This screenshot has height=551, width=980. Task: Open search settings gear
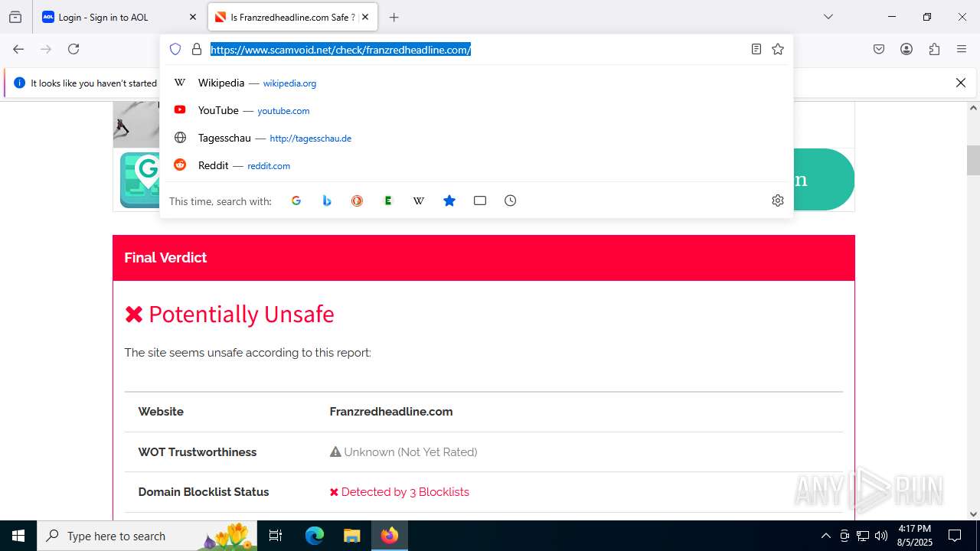[778, 201]
